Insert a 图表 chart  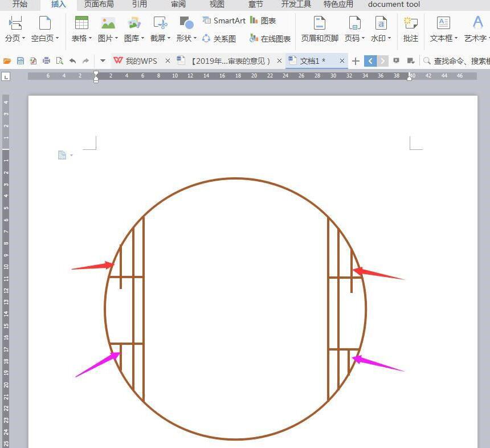tap(263, 21)
